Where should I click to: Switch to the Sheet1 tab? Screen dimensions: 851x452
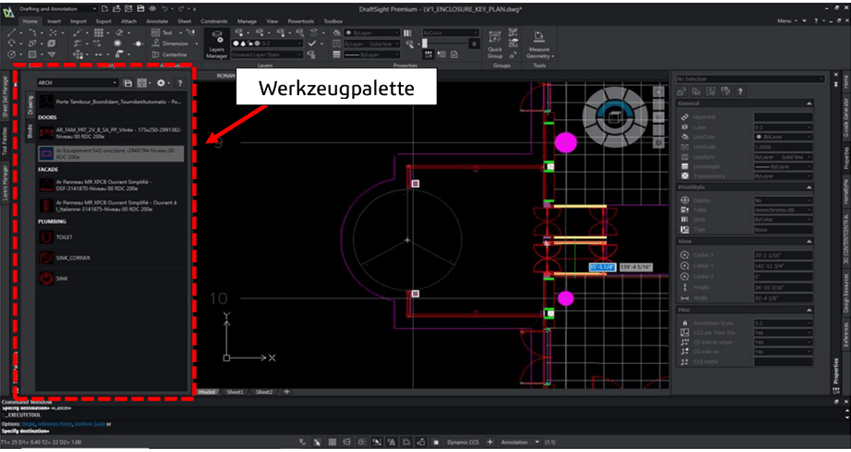tap(235, 392)
